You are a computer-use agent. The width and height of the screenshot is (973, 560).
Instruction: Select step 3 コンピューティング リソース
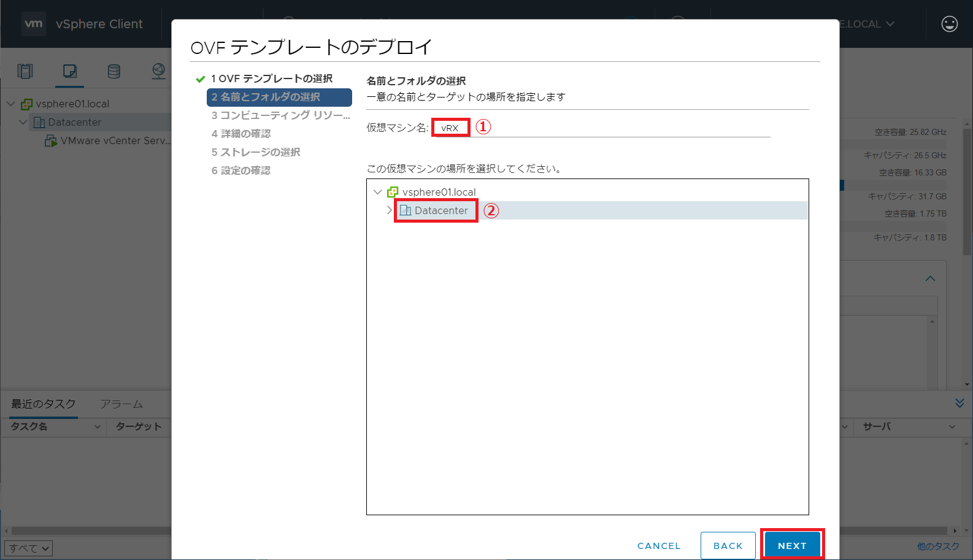coord(281,115)
